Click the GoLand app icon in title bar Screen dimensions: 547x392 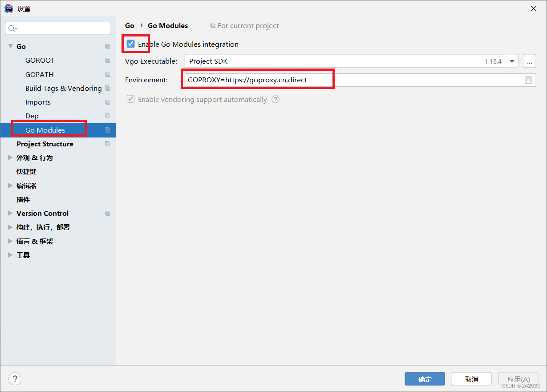coord(8,8)
